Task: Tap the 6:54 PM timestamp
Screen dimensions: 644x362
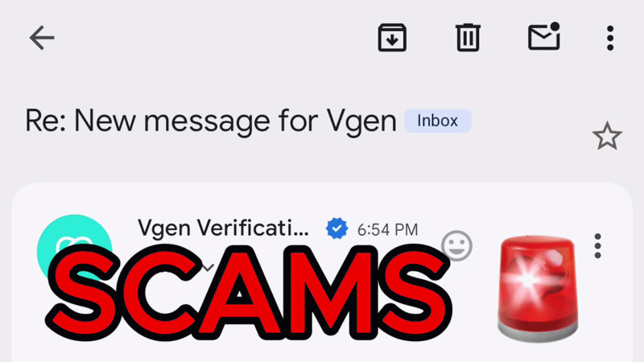Action: 387,230
